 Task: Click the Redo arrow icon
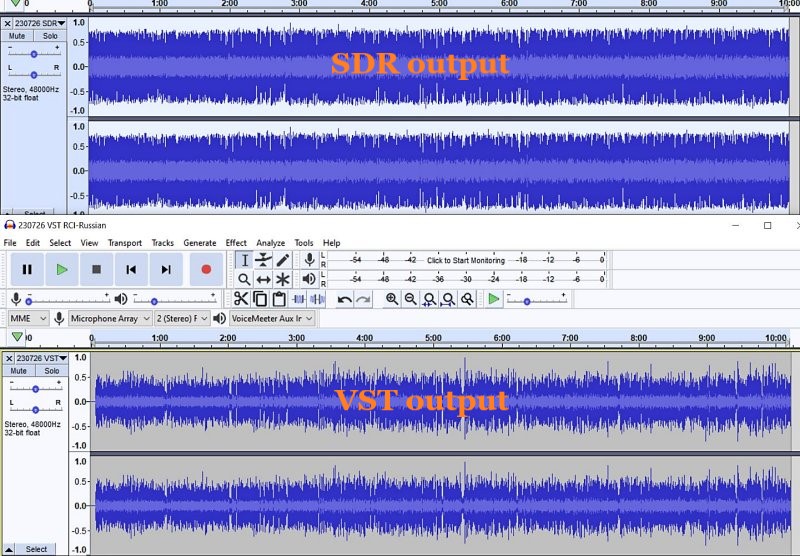pos(363,299)
